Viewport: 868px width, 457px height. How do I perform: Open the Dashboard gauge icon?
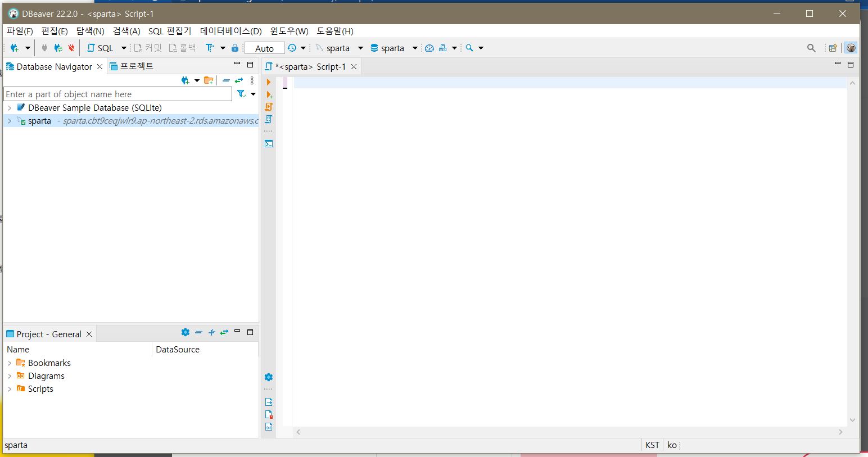point(430,48)
